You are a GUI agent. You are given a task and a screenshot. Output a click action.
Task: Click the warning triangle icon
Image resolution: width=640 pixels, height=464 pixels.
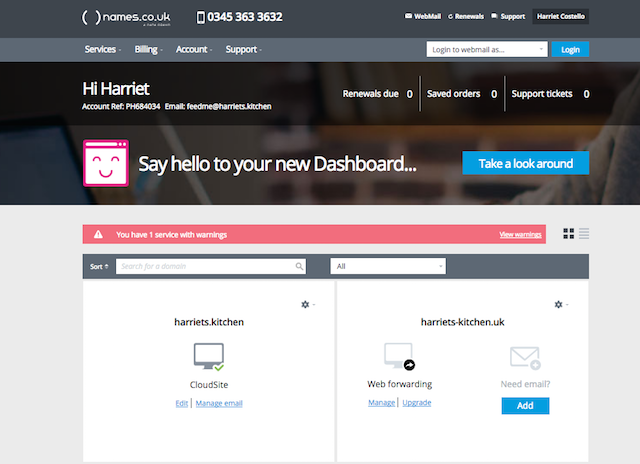[98, 234]
